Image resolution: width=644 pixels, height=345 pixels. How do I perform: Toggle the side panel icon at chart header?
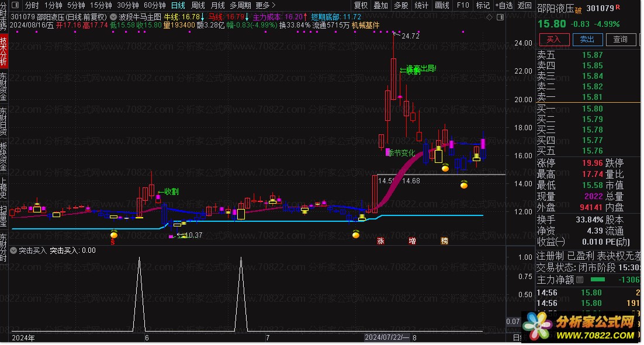tap(500, 18)
